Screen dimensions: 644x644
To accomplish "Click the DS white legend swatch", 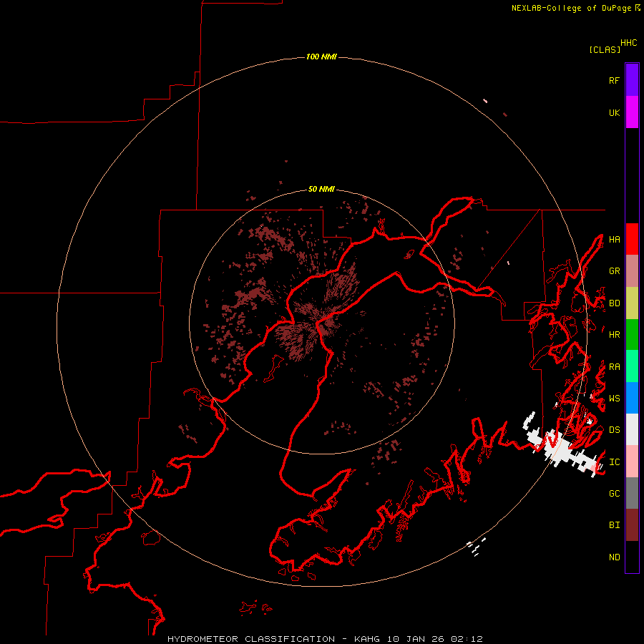I will click(x=632, y=429).
